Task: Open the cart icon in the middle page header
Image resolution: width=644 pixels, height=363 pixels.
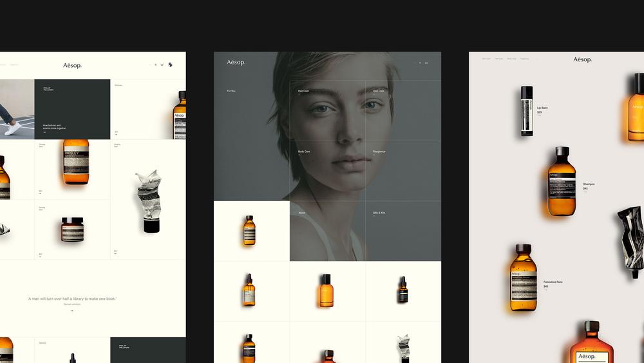Action: pos(426,63)
